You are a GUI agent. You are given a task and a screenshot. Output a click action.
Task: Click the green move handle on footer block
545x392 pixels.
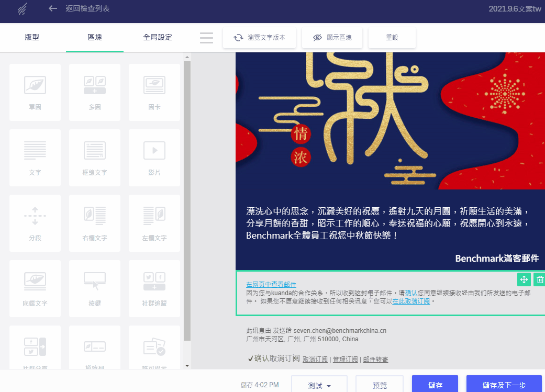tap(524, 279)
